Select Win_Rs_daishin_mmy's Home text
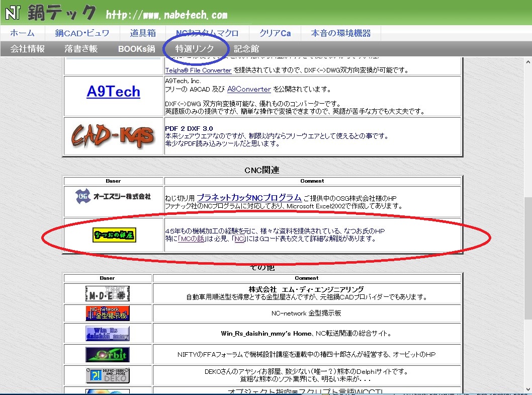 coord(266,334)
